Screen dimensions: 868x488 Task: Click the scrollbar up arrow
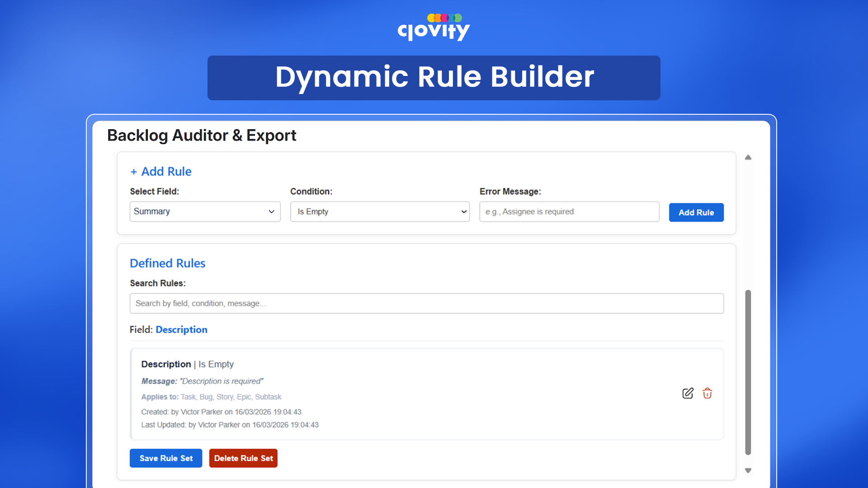coord(748,158)
